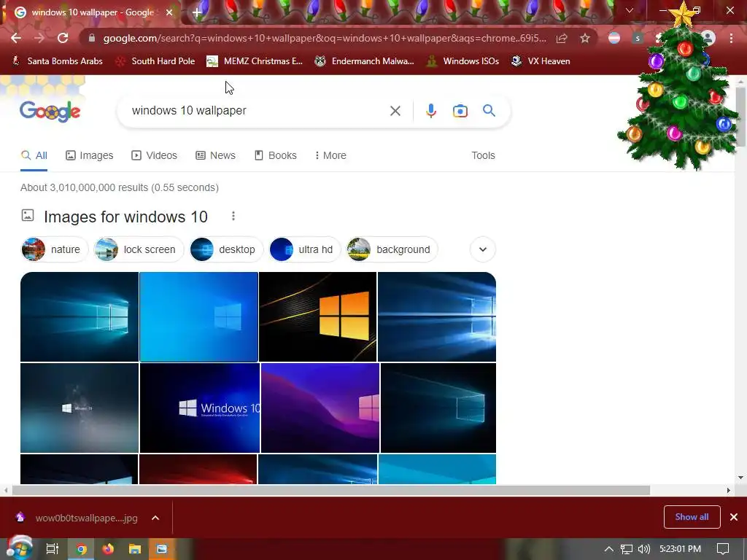Open the VX Heaven bookmark

(x=541, y=61)
